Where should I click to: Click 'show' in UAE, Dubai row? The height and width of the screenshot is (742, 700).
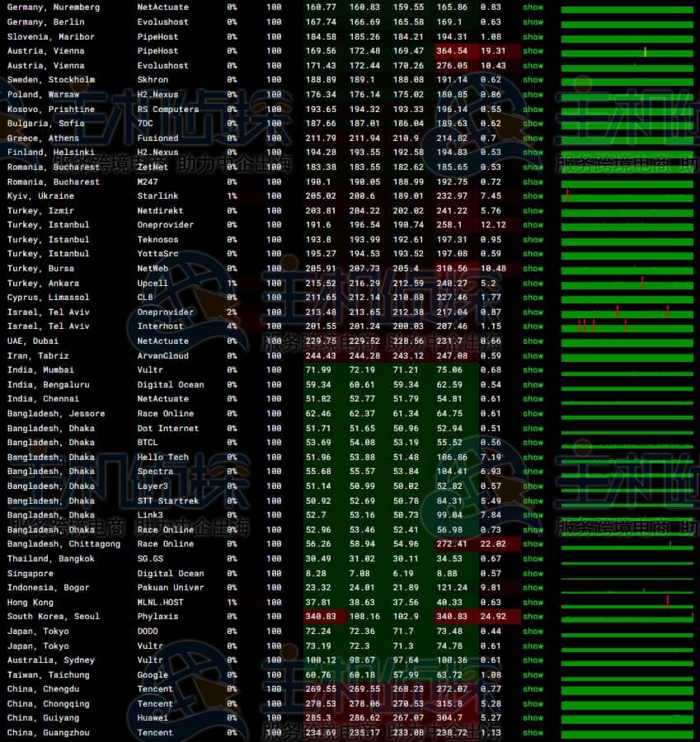pyautogui.click(x=533, y=341)
